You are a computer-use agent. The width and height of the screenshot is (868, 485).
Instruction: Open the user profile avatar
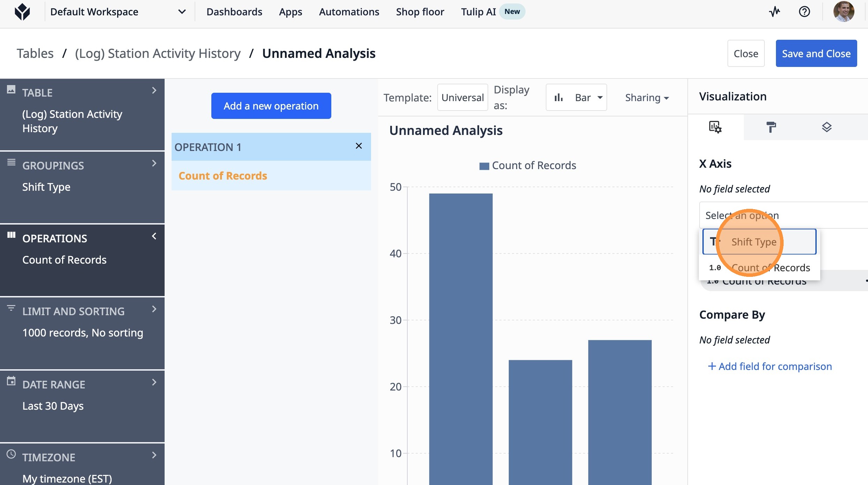coord(844,12)
